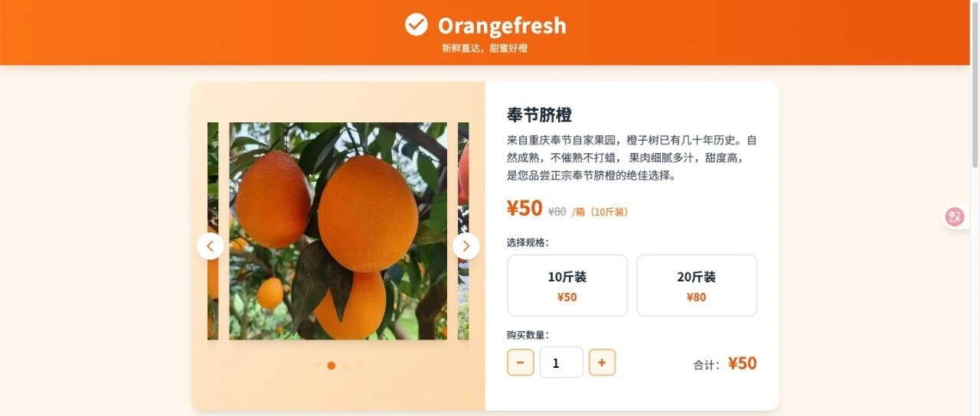
Task: Select the partially visible left slide image
Action: (x=213, y=231)
